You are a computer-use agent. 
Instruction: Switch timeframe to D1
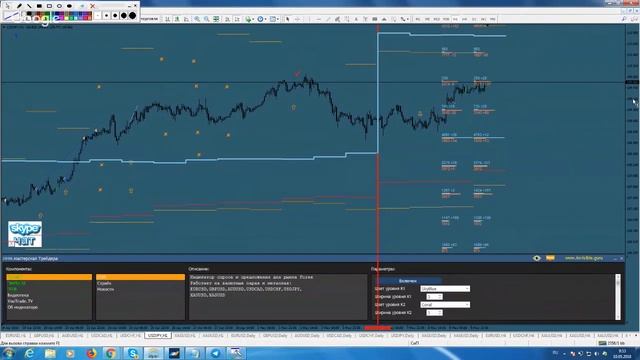pos(474,19)
